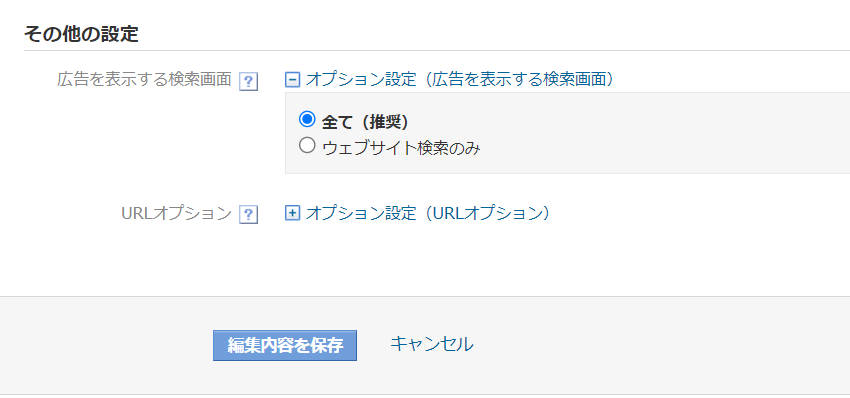The height and width of the screenshot is (398, 850).
Task: Collapse the minus icon beside 広告を表示する検索画面 options
Action: point(292,80)
